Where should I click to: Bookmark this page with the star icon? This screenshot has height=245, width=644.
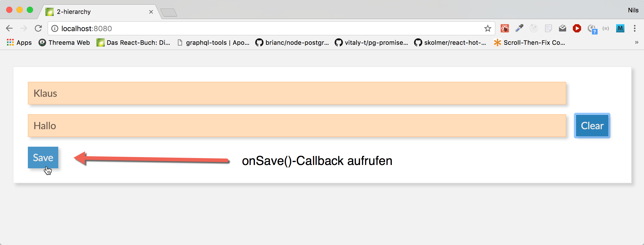click(488, 28)
